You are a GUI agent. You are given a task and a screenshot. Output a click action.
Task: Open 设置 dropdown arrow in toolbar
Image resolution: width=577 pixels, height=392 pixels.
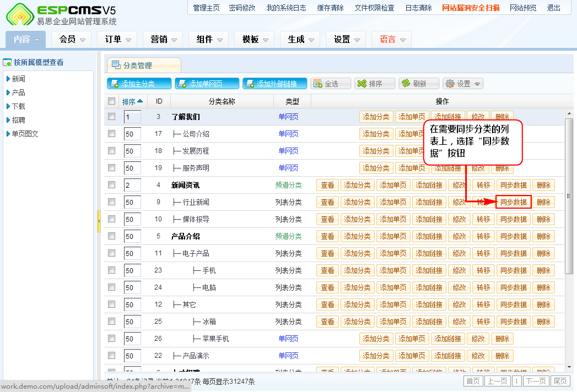pos(477,84)
